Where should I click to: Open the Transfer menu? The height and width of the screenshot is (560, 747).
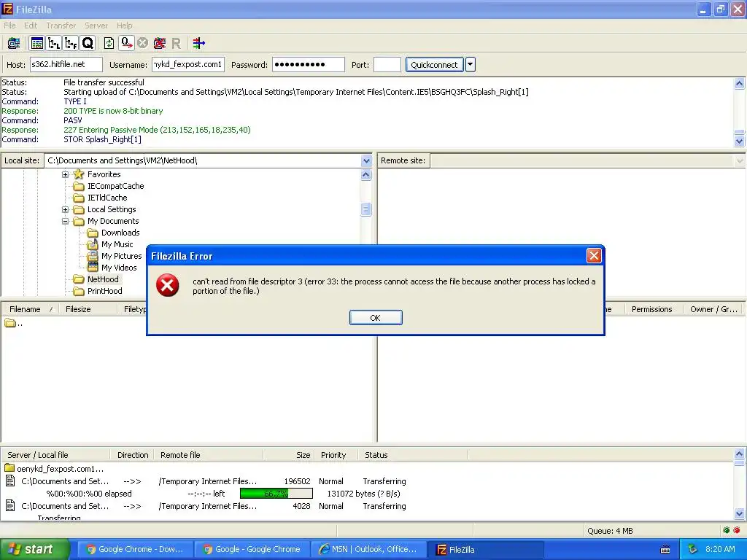pos(61,26)
